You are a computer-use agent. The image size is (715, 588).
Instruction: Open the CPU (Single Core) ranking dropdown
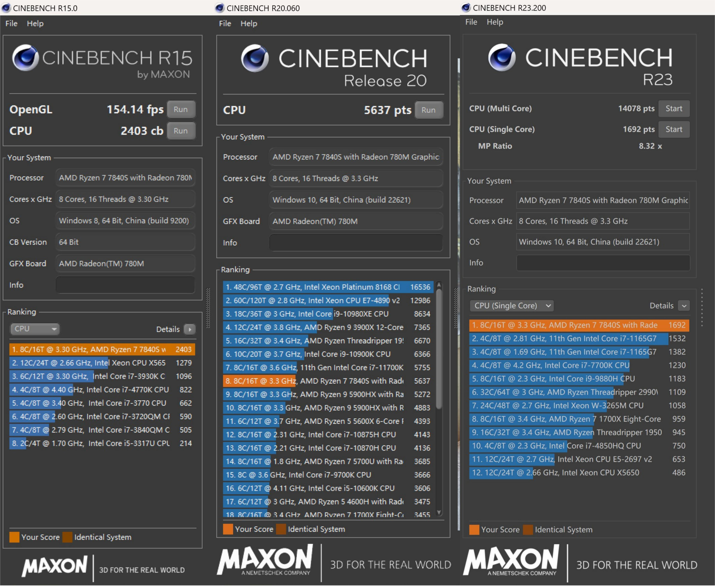pyautogui.click(x=512, y=306)
